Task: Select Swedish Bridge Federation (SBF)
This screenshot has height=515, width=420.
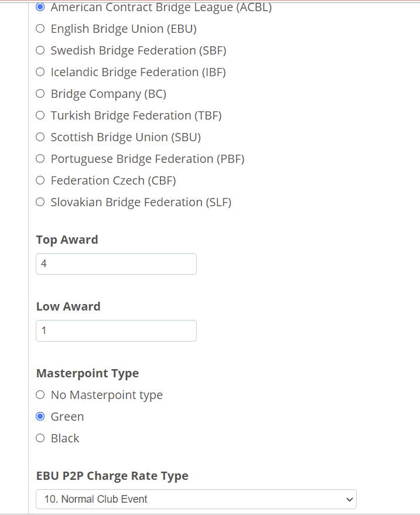Action: pyautogui.click(x=40, y=50)
